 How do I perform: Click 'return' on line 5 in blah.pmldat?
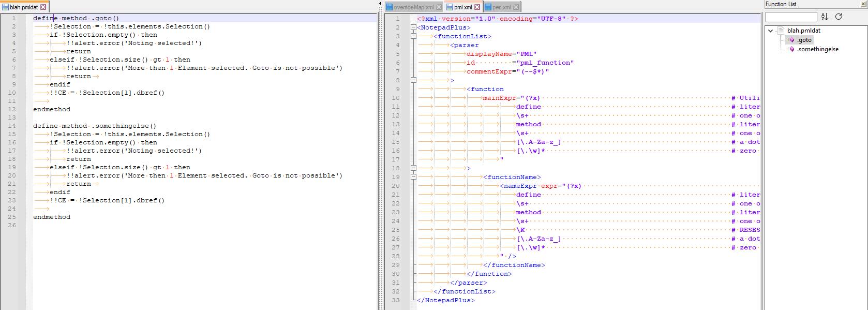coord(79,51)
